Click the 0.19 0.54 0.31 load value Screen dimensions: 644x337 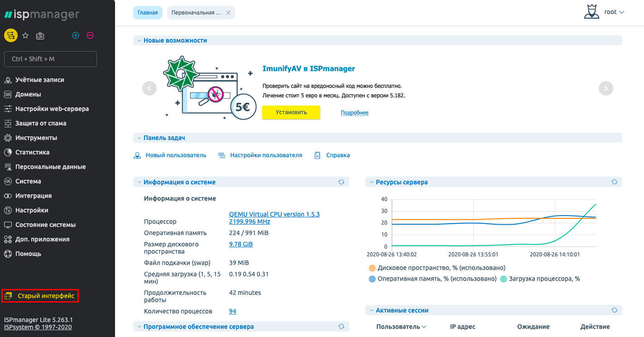click(249, 274)
